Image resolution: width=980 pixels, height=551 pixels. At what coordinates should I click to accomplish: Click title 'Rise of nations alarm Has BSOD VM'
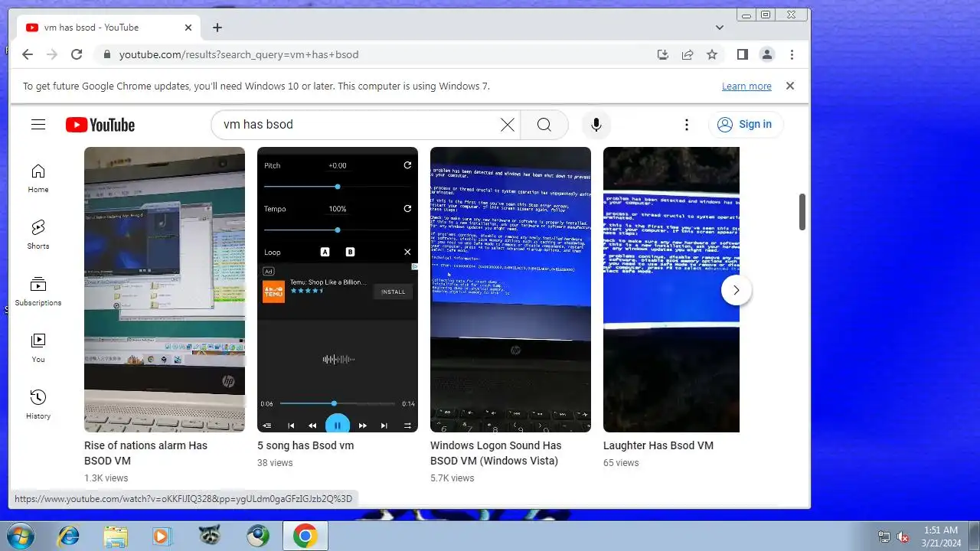(145, 453)
